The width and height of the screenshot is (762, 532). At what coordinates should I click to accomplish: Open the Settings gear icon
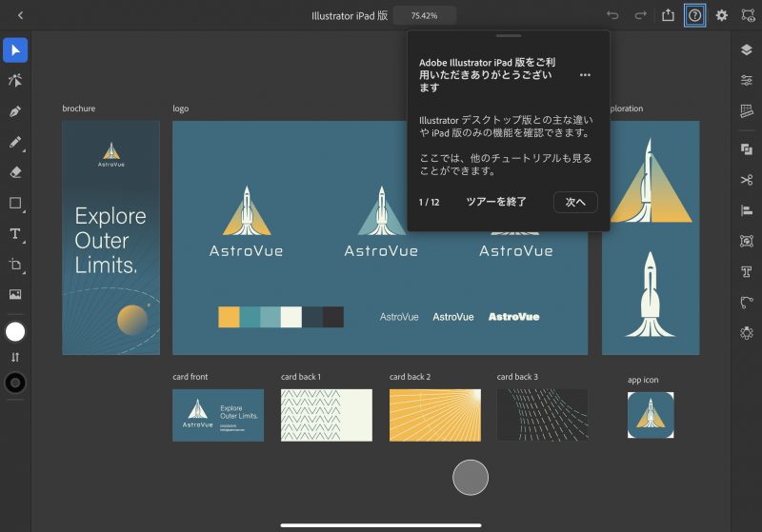point(722,15)
